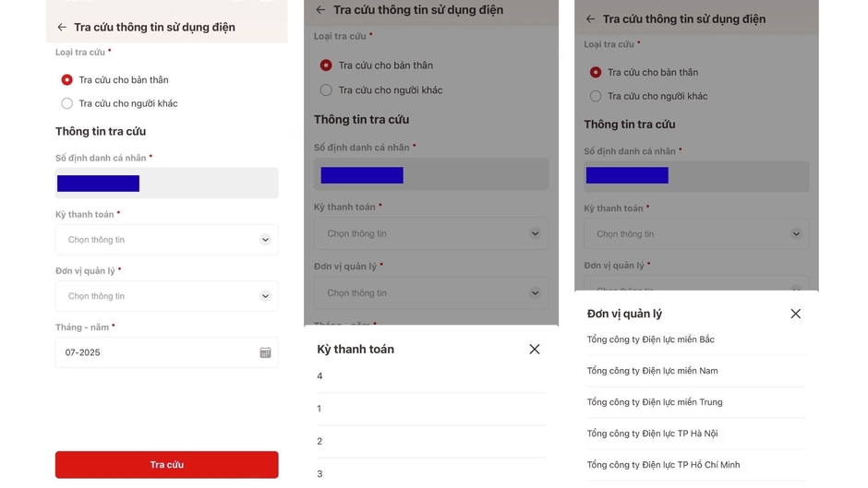Select Tra cứu cho bản thân on left screen
Viewport: 868px width, 488px height.
click(x=115, y=79)
